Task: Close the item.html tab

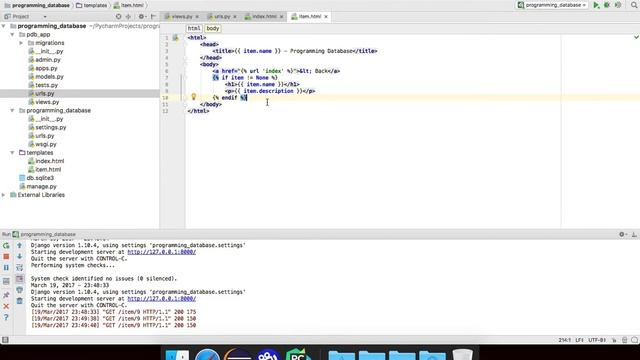Action: tap(326, 17)
